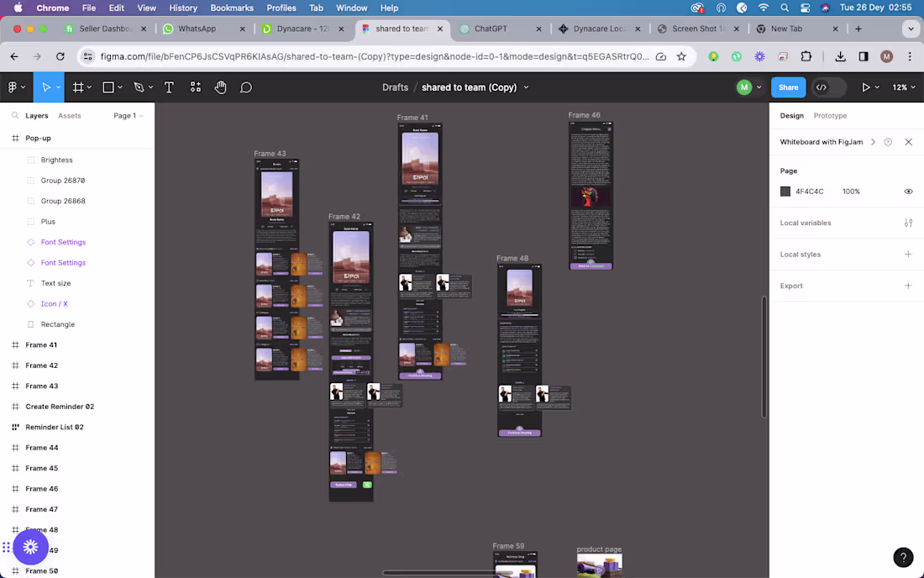Add an export setting with plus icon
924x578 pixels.
pyautogui.click(x=908, y=285)
